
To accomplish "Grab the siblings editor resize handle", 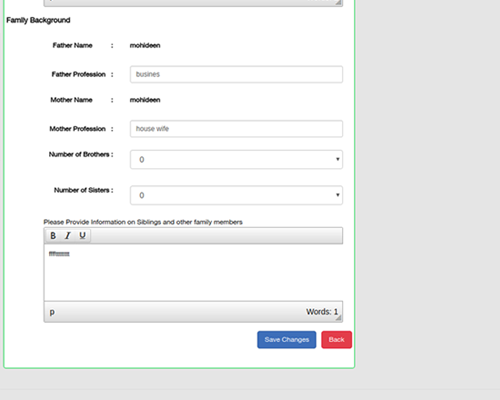I will pos(338,318).
